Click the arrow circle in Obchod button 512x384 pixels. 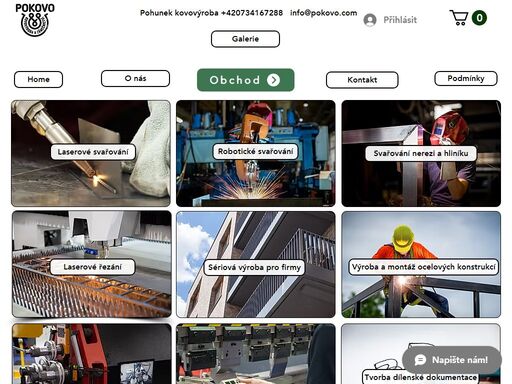(273, 80)
